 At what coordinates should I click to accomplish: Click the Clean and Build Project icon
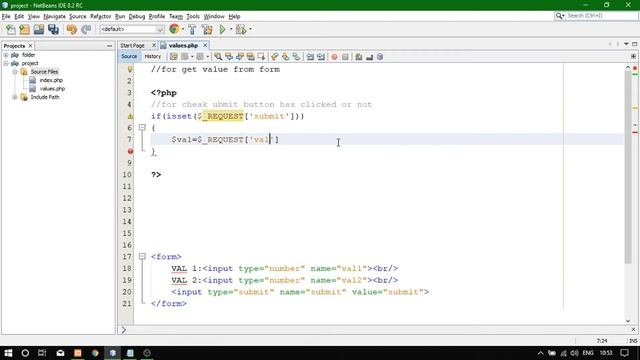pos(207,29)
